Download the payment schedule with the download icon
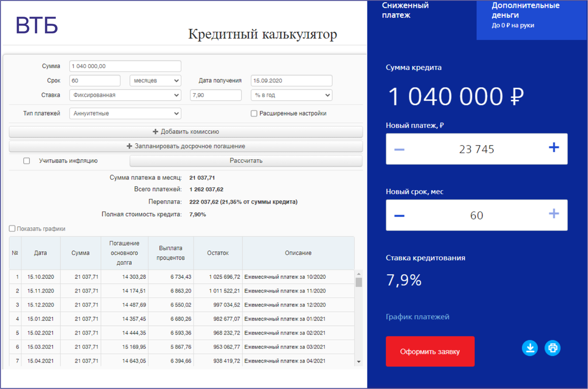 tap(530, 348)
